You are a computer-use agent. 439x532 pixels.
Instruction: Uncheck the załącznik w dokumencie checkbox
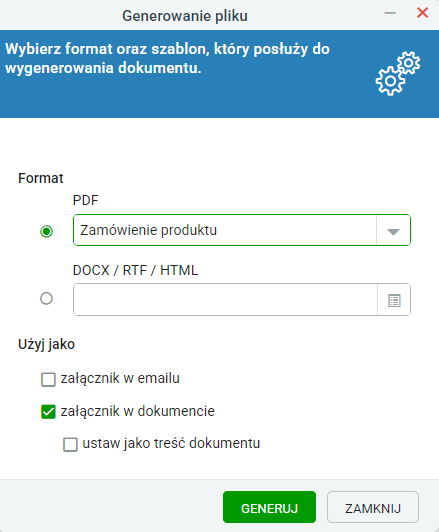pos(48,412)
